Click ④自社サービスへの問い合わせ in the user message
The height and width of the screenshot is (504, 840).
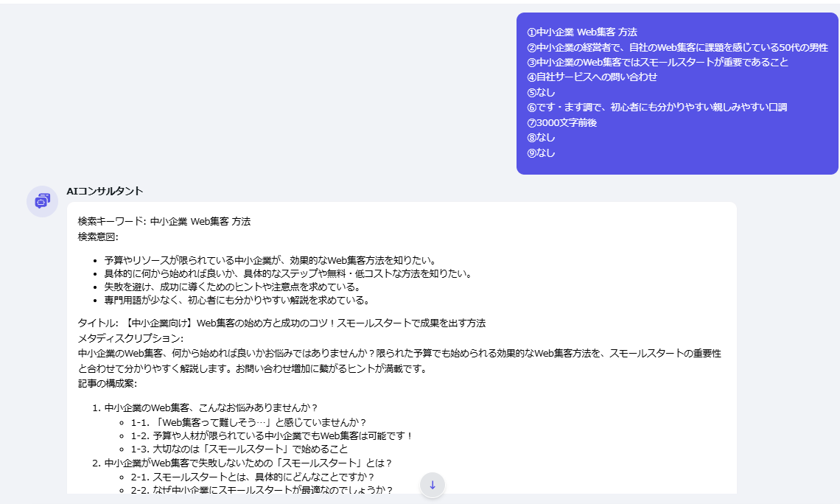click(x=592, y=77)
